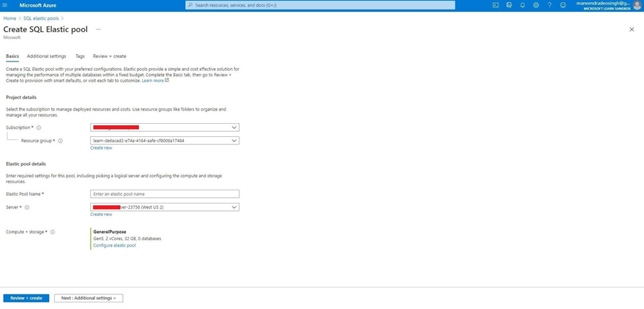
Task: Create new resource group link
Action: (101, 148)
